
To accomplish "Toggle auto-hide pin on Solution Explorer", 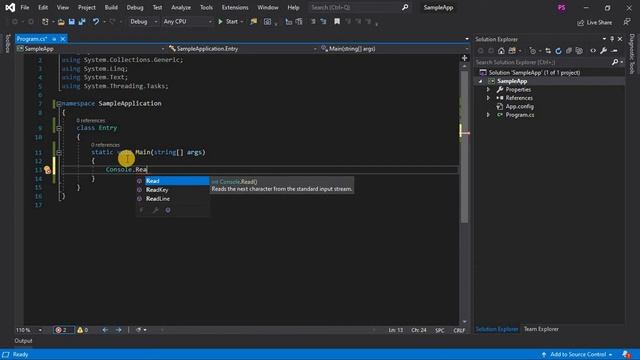I will [x=612, y=39].
